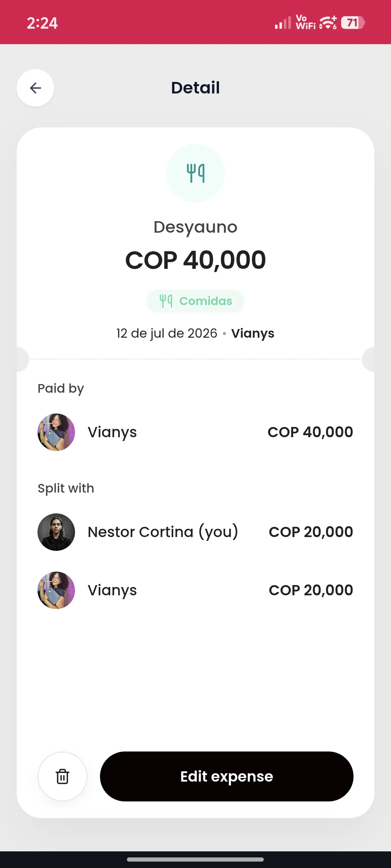
Task: Tap the Wi-Fi status icon
Action: [328, 23]
